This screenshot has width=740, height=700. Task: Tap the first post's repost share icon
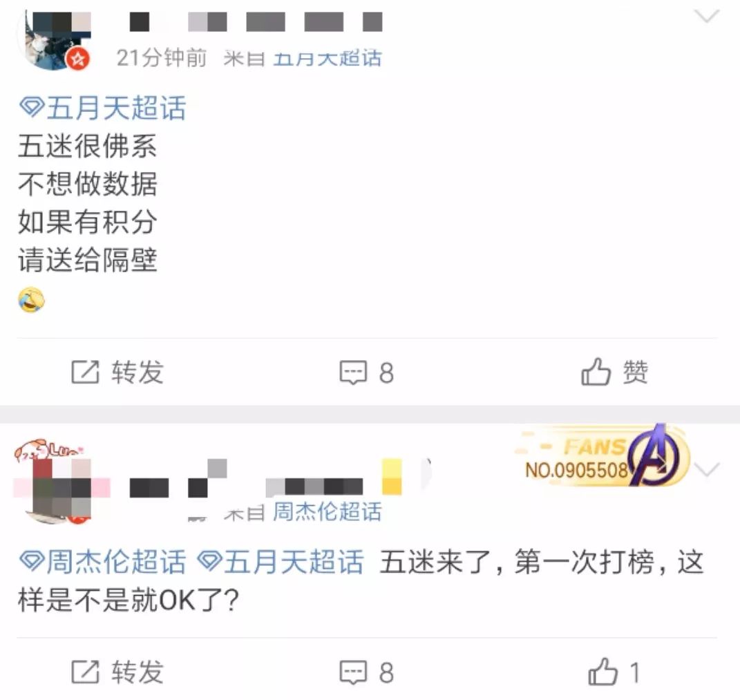86,372
